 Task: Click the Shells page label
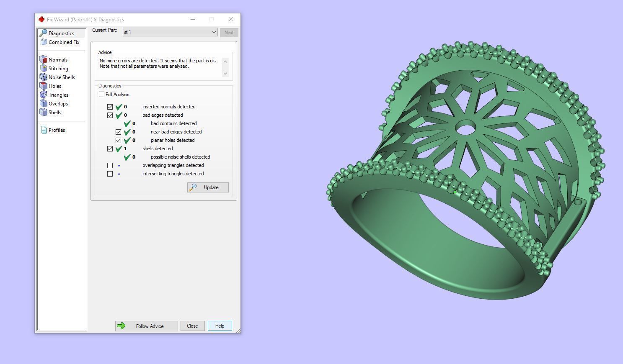point(55,113)
